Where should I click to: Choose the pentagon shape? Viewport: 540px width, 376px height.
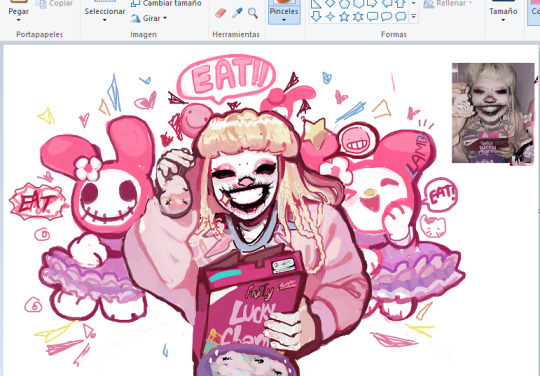[x=344, y=3]
